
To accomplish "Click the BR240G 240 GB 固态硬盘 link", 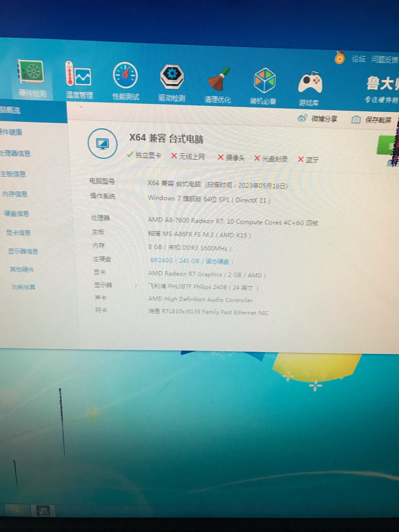I will pos(191,261).
